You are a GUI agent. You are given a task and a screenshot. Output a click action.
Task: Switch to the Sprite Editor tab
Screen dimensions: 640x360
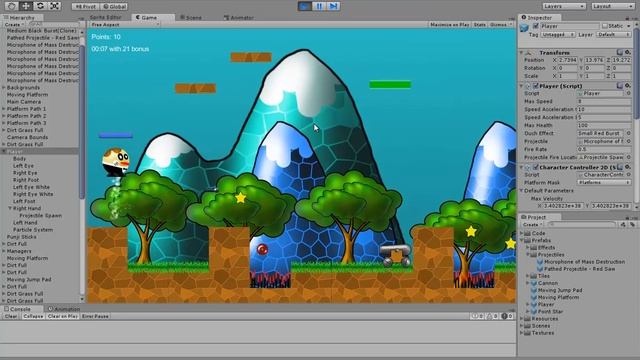[x=106, y=18]
